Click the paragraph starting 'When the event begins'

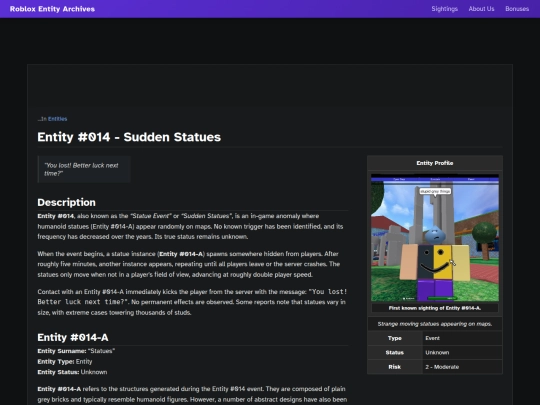[x=189, y=264]
